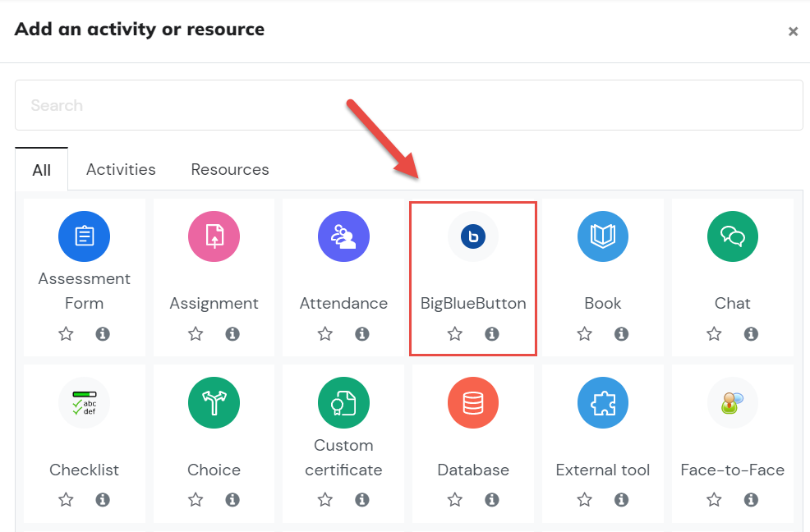This screenshot has height=532, width=810.
Task: View Assignment information icon
Action: tap(232, 333)
